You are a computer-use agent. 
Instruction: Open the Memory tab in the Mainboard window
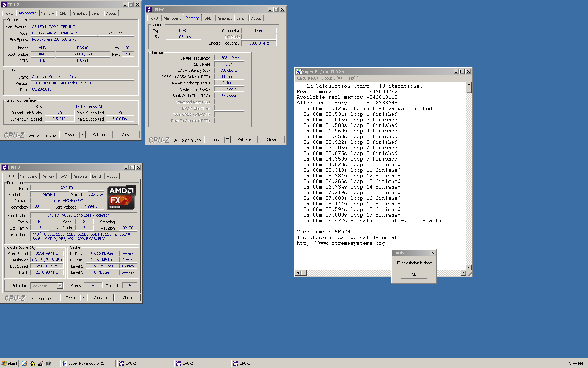(47, 13)
